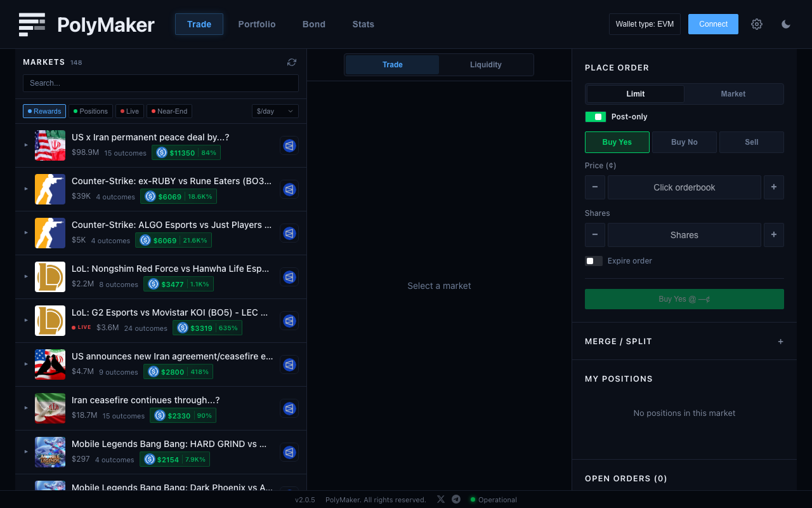Expand US x Iran permanent peace deal row
Viewport: 812px width, 508px height.
coord(26,145)
